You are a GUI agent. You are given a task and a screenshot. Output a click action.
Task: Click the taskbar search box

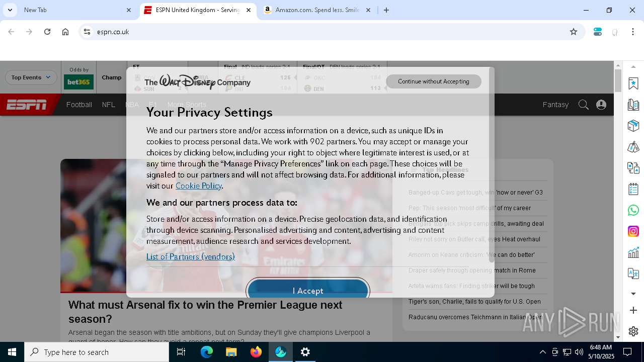click(x=97, y=352)
